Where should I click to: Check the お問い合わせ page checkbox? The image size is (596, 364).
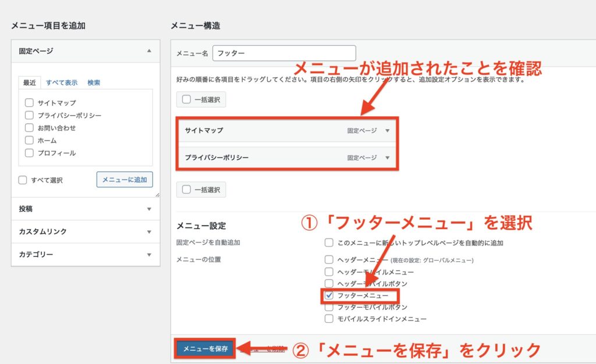click(x=29, y=128)
